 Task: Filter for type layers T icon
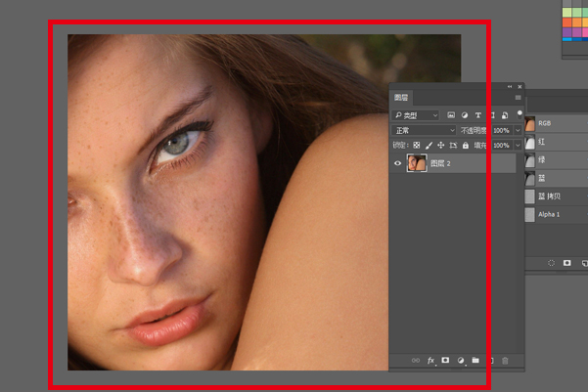(478, 115)
